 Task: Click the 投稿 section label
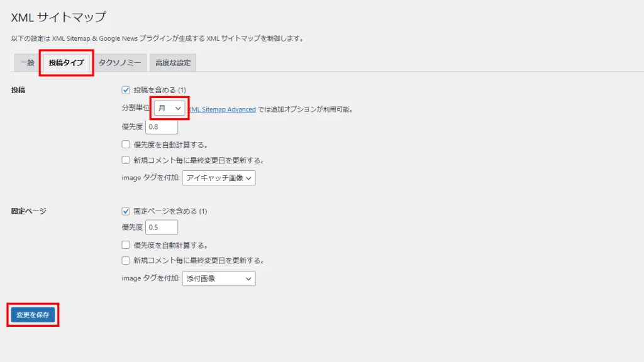[x=18, y=90]
